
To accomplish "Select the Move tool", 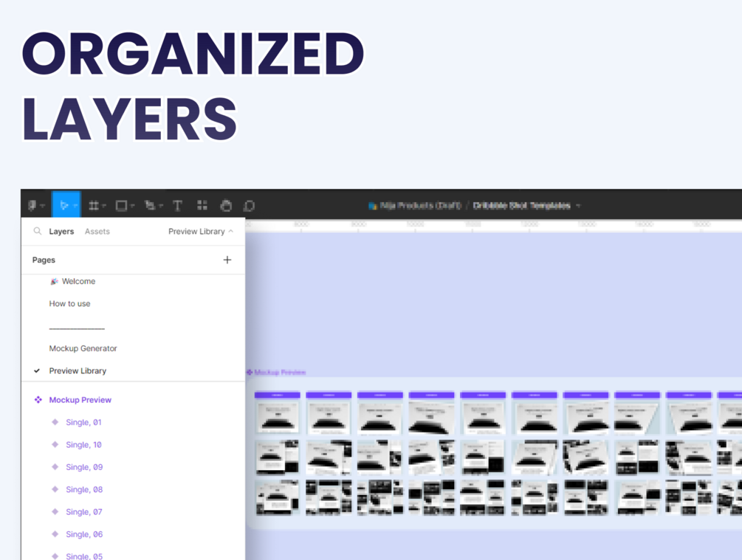I will 64,205.
